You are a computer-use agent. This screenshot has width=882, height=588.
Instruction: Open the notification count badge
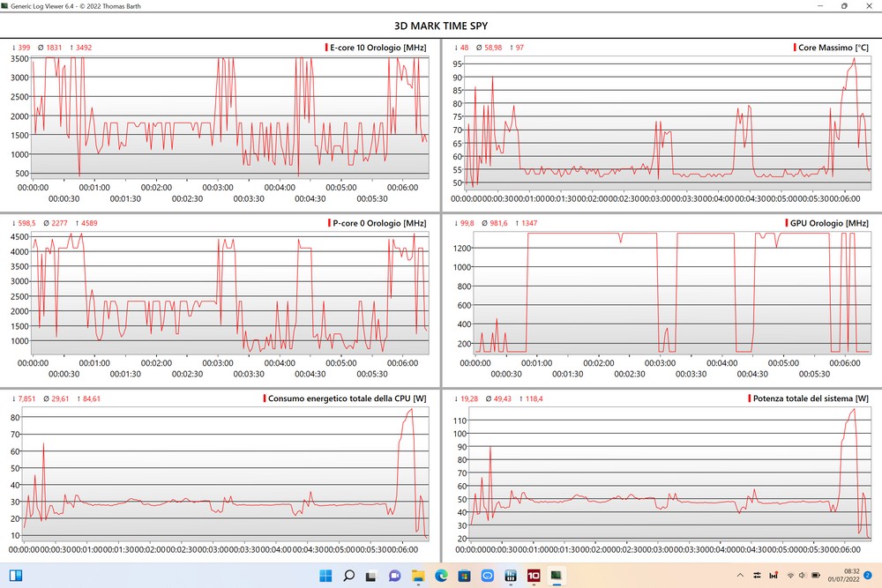(867, 575)
